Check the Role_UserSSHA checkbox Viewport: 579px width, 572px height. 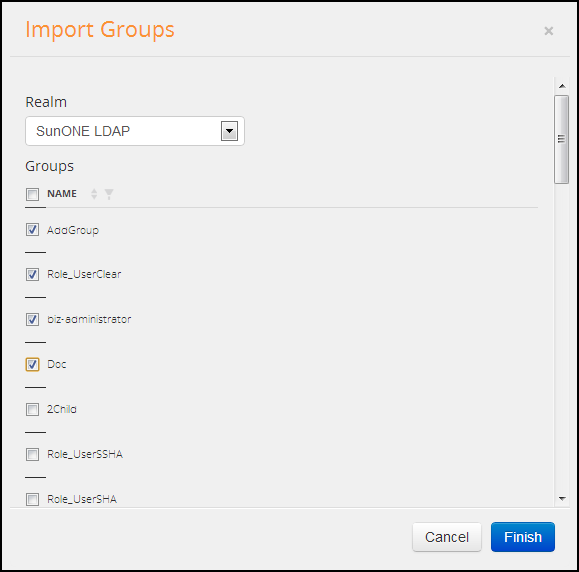pos(32,455)
